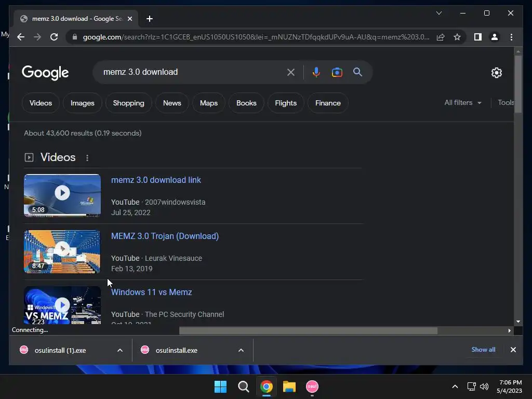Screen dimensions: 532x399
Task: Open memz 3.0 download link video
Action: 156,180
